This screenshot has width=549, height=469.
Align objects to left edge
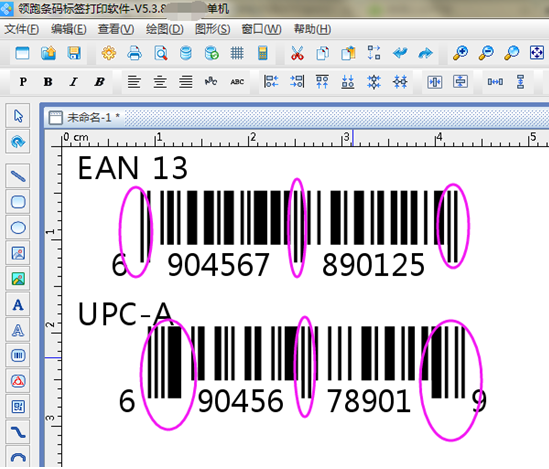click(x=271, y=82)
